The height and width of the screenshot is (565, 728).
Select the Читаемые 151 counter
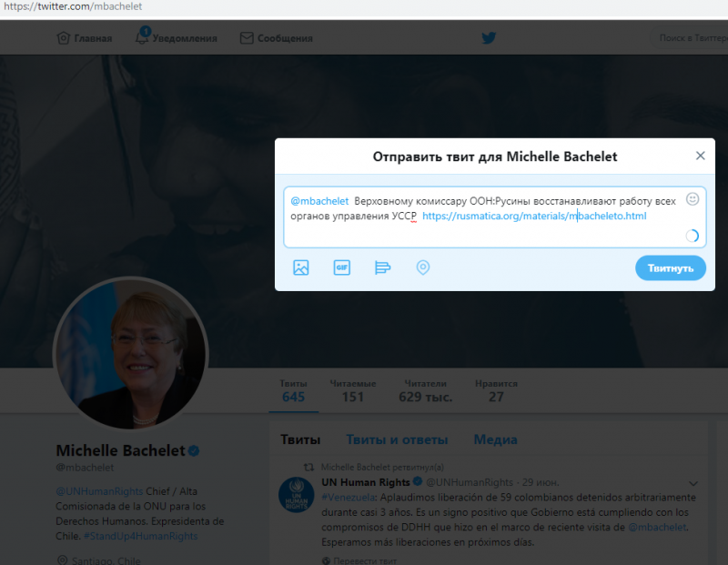[x=353, y=390]
